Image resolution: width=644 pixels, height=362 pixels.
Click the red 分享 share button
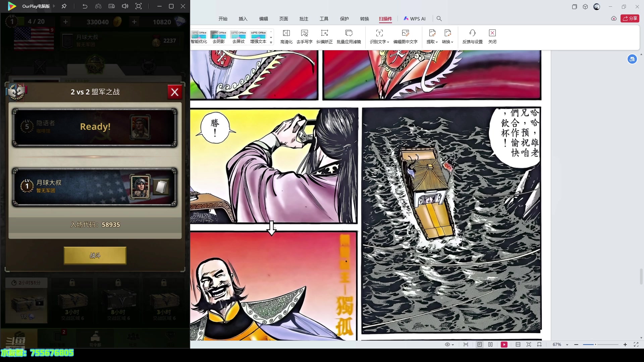(x=630, y=18)
